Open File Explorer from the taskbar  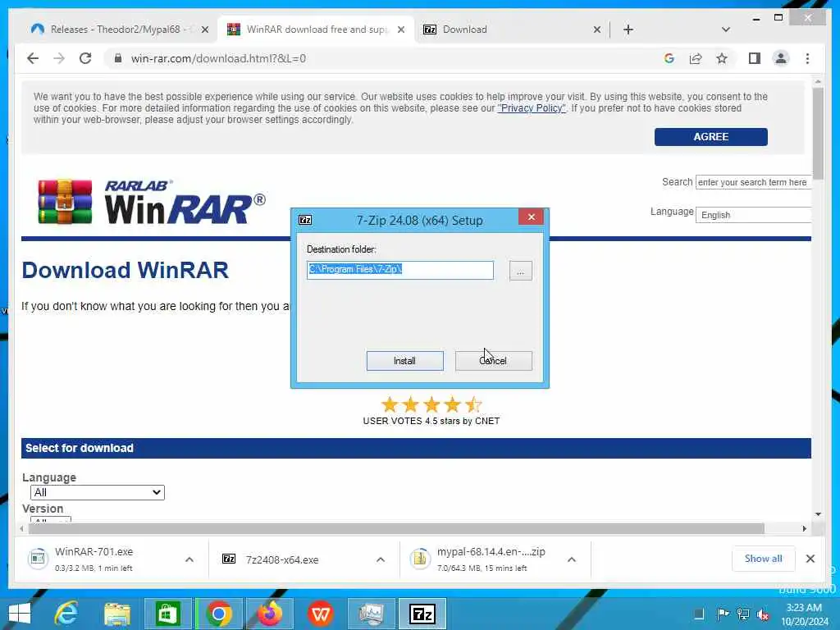[x=116, y=614]
